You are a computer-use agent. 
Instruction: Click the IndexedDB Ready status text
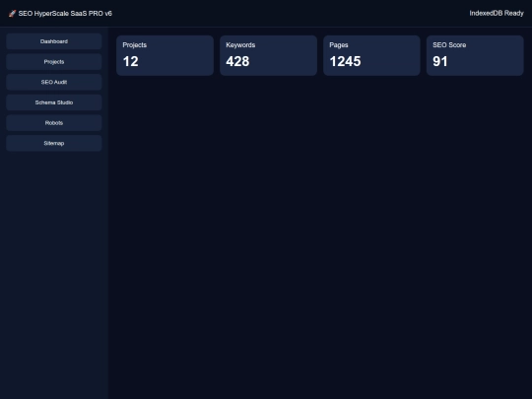click(x=497, y=13)
